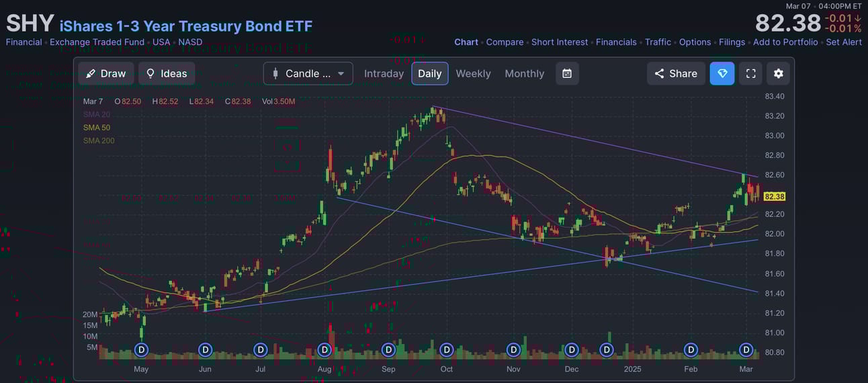Open the Filings link
Screen dimensions: 868x383
click(x=732, y=42)
